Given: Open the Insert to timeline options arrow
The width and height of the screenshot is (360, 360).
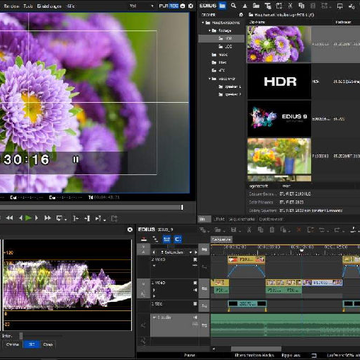Looking at the screenshot, I should point(104,219).
